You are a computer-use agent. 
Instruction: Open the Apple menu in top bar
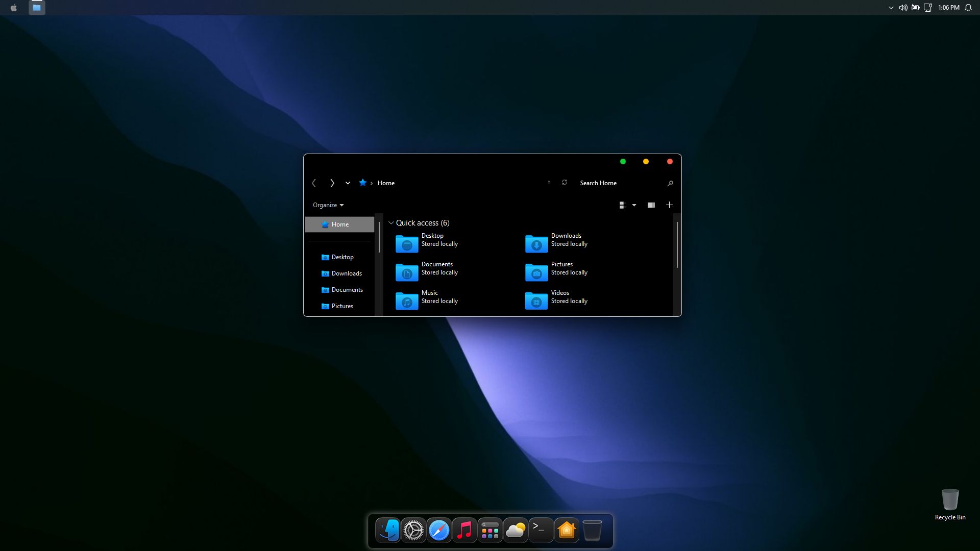(x=14, y=8)
